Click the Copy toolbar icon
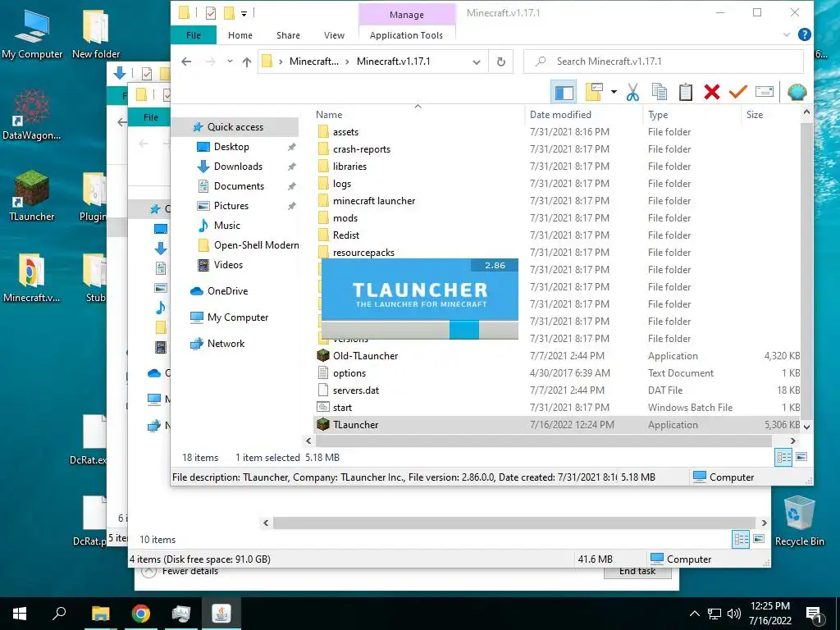The image size is (840, 630). point(660,92)
